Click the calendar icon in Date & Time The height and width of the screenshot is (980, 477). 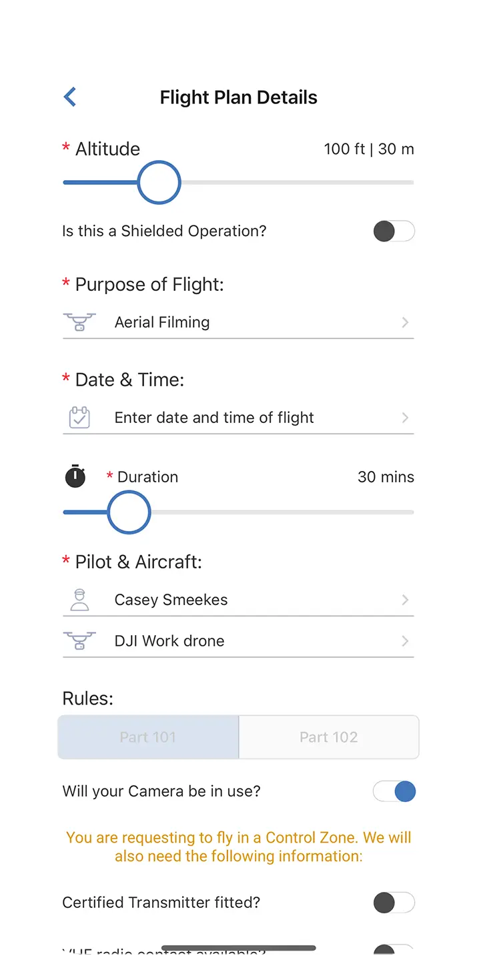coord(80,417)
